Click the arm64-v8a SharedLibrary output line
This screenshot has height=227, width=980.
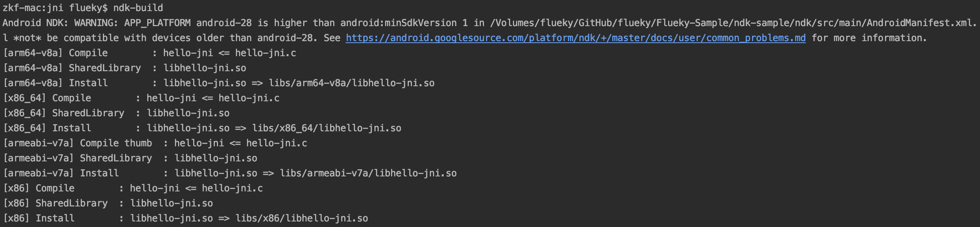click(125, 68)
